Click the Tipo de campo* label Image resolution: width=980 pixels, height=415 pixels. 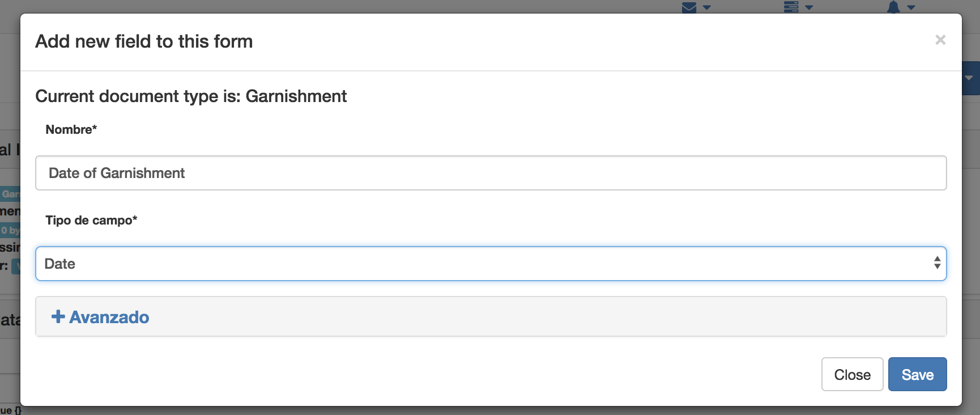91,220
